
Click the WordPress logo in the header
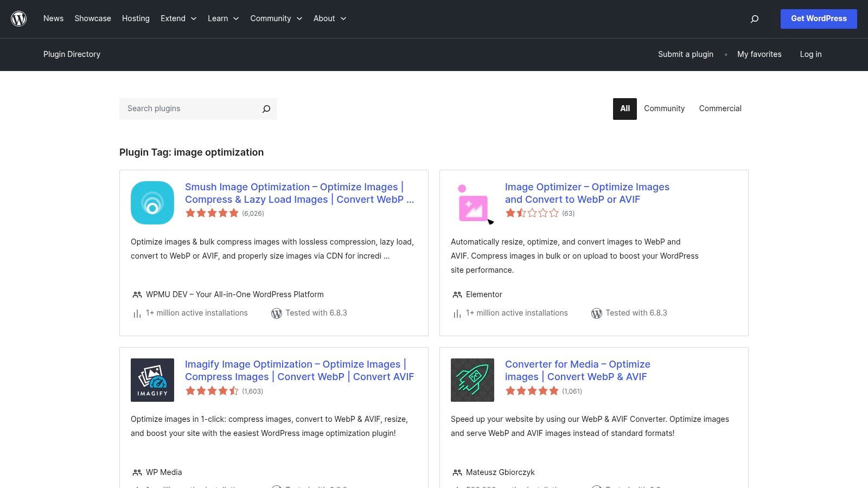point(19,18)
